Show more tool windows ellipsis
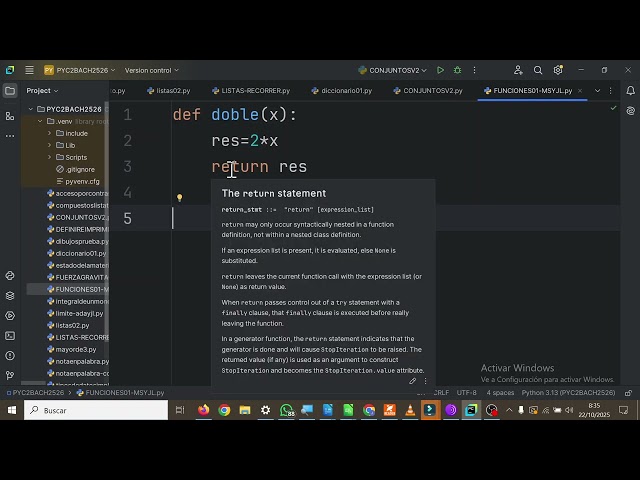 [10, 136]
